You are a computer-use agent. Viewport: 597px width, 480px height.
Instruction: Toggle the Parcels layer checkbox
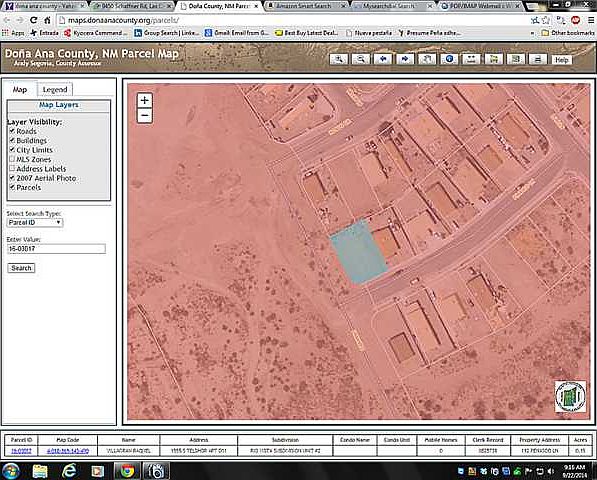12,187
